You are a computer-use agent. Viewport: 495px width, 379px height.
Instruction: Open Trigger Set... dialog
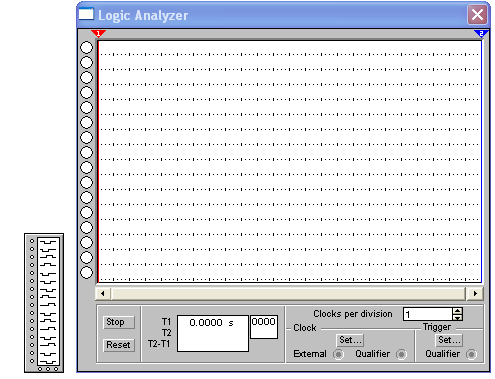coord(449,340)
